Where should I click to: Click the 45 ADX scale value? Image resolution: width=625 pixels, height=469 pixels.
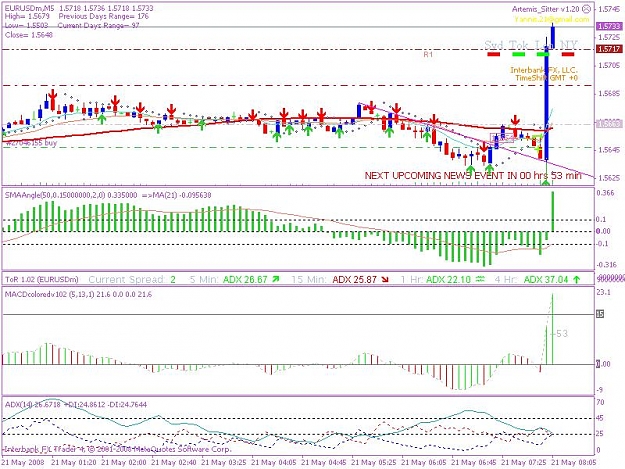[600, 418]
